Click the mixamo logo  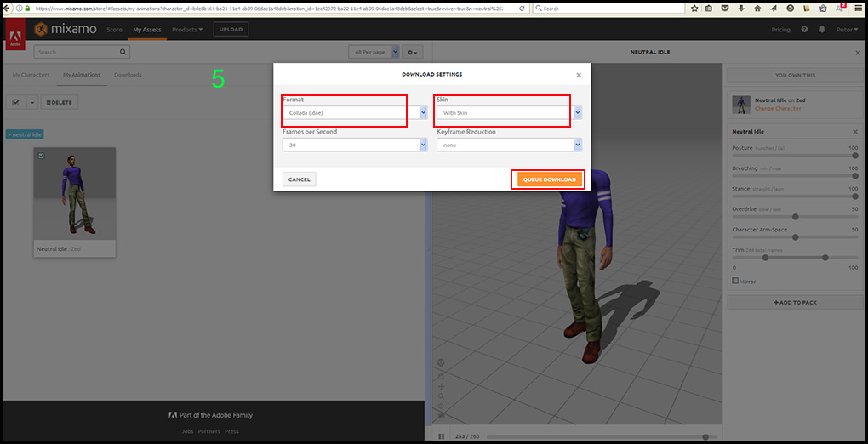[x=66, y=29]
